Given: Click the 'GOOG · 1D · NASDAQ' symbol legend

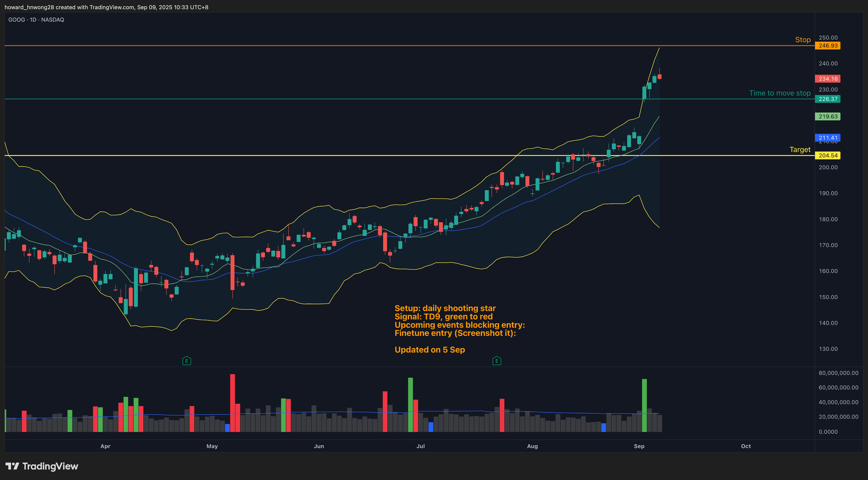Looking at the screenshot, I should [x=36, y=19].
